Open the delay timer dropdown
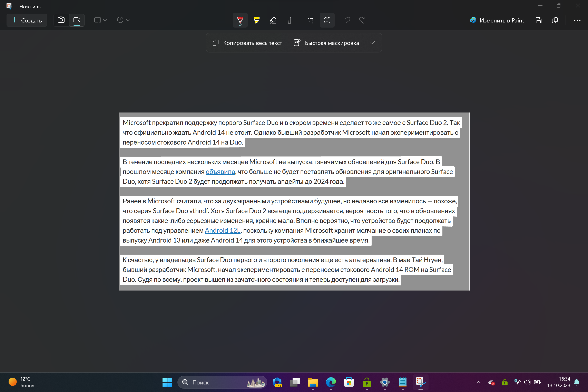The image size is (588, 392). tap(123, 20)
